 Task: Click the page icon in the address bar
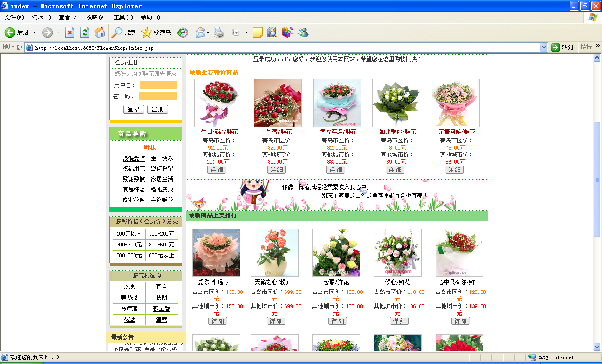(29, 47)
